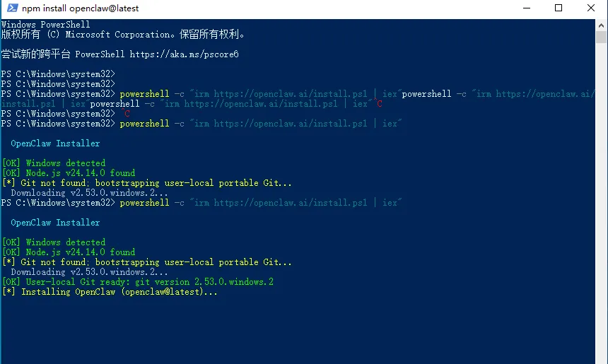The image size is (608, 364).
Task: Click the first OpenClaw Installer heading
Action: coord(55,143)
